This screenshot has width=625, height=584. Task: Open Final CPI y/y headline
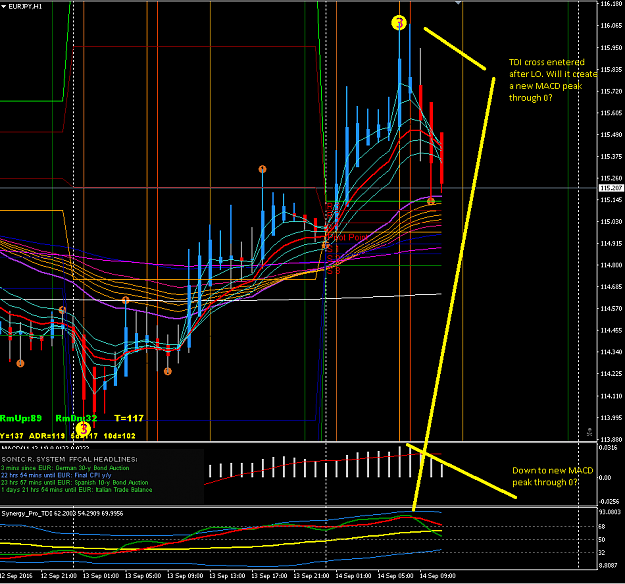tap(56, 475)
